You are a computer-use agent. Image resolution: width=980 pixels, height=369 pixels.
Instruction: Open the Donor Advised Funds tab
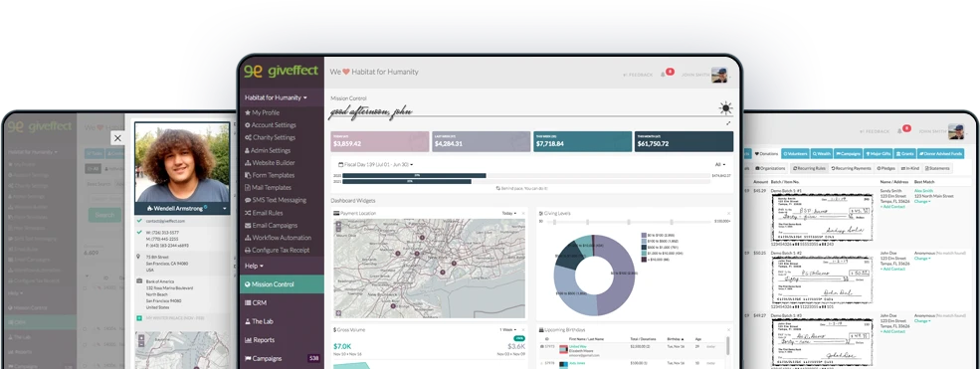click(x=940, y=153)
